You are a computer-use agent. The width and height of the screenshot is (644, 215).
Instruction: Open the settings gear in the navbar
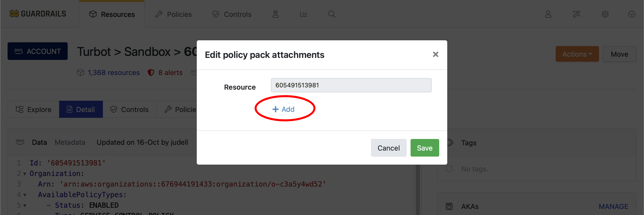605,14
